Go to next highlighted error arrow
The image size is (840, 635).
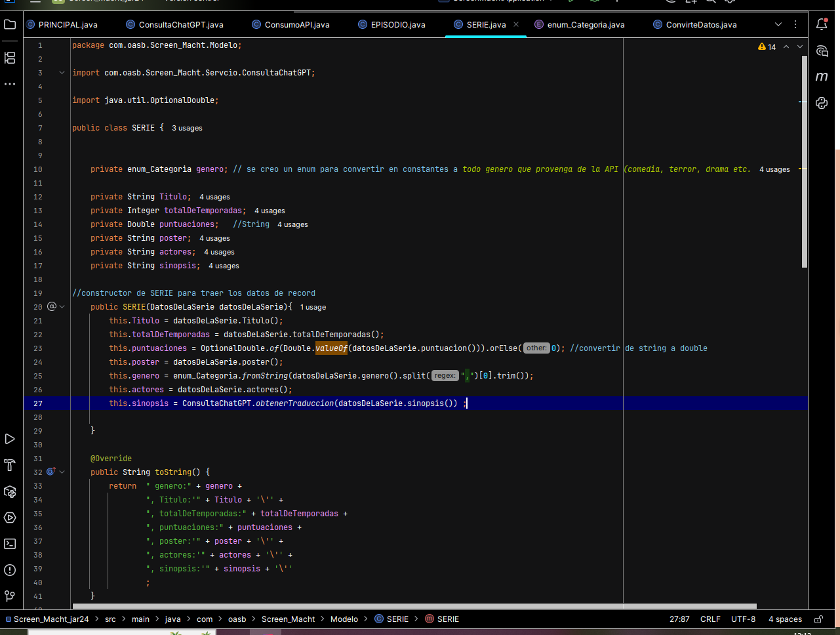click(800, 47)
